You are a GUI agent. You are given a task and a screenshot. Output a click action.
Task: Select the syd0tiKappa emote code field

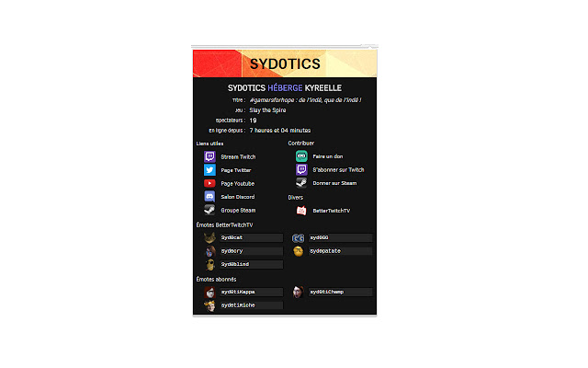coord(251,292)
